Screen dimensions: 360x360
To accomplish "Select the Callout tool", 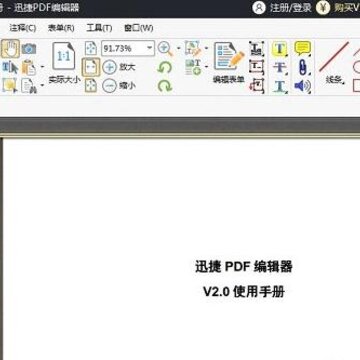I will point(257,86).
